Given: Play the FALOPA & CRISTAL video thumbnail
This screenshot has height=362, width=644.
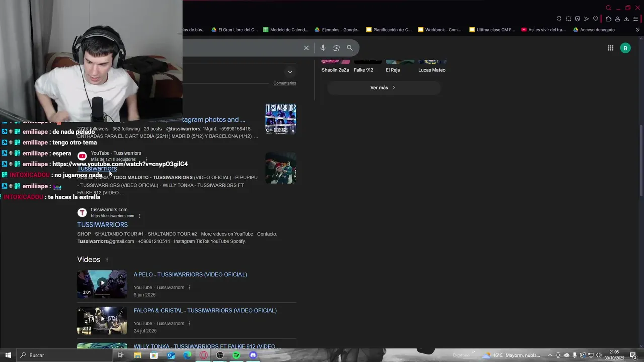Looking at the screenshot, I should click(102, 320).
